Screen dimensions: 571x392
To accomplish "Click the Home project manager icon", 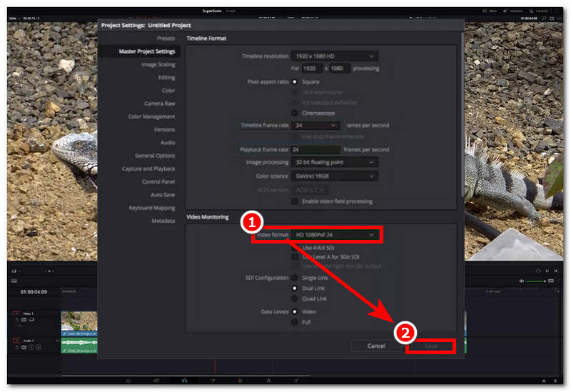I will 544,381.
